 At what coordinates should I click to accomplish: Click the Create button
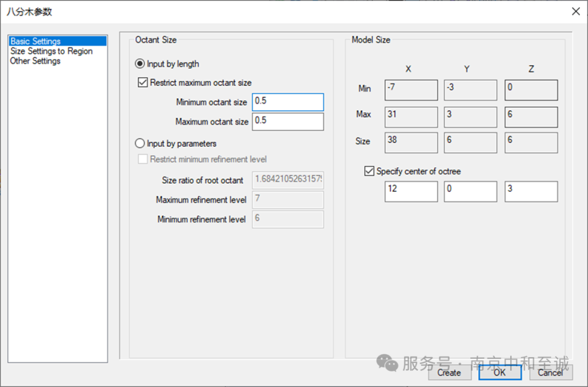point(450,372)
